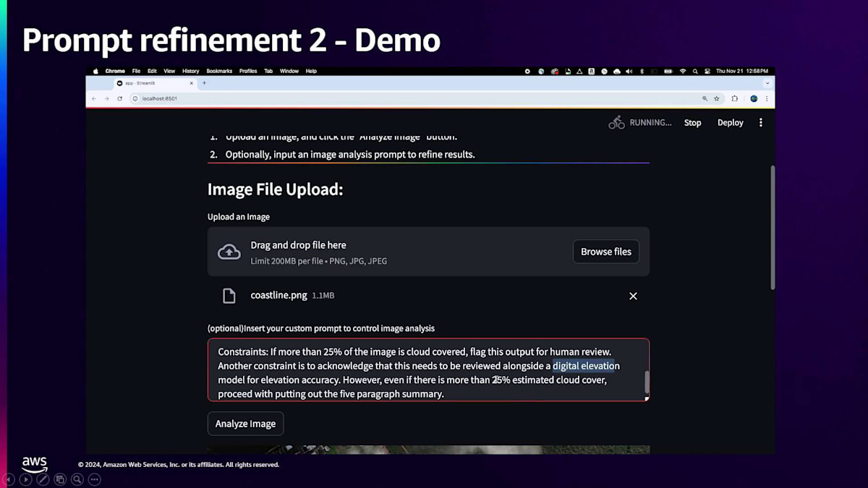The height and width of the screenshot is (488, 868).
Task: Click the Wi-Fi icon in menu bar
Action: point(683,71)
